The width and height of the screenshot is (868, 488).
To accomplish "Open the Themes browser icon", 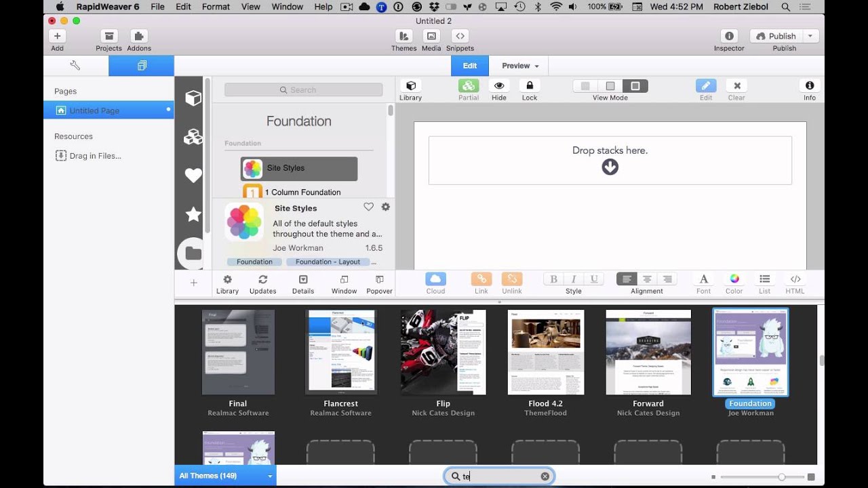I will (x=403, y=36).
